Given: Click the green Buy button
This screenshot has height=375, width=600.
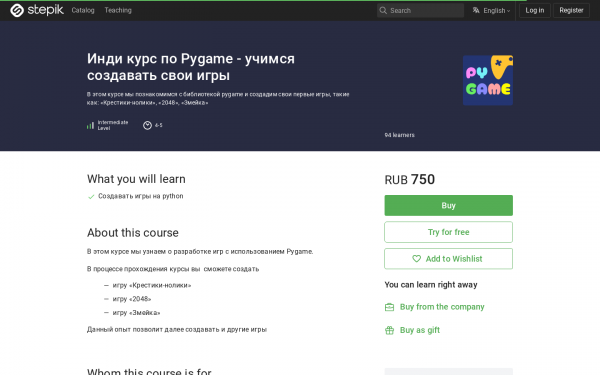Looking at the screenshot, I should click(x=448, y=205).
